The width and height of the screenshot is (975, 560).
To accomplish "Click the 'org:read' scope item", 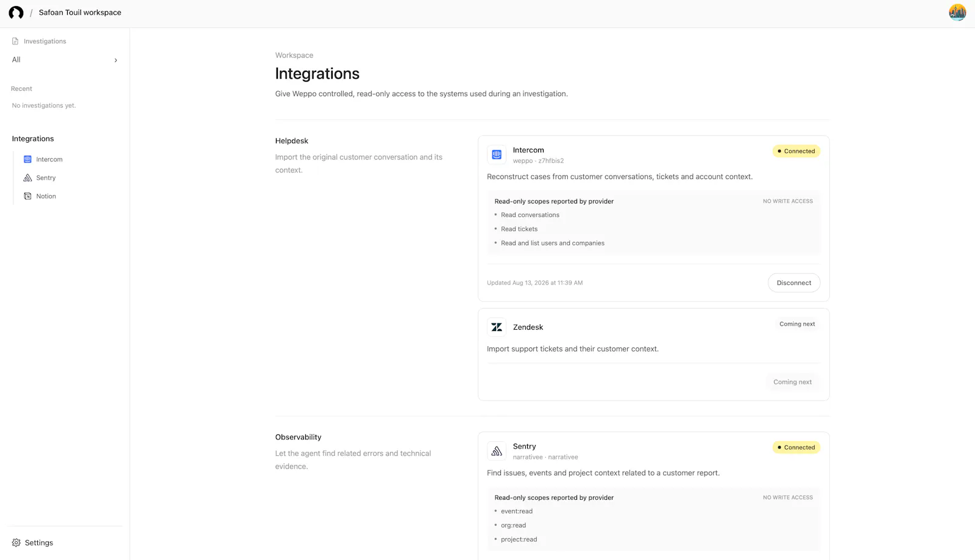I will [513, 525].
